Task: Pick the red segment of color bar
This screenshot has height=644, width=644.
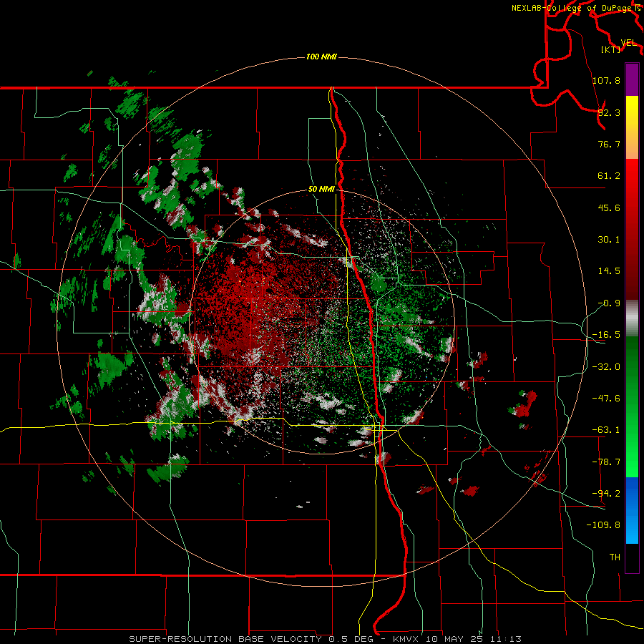Action: [632, 229]
